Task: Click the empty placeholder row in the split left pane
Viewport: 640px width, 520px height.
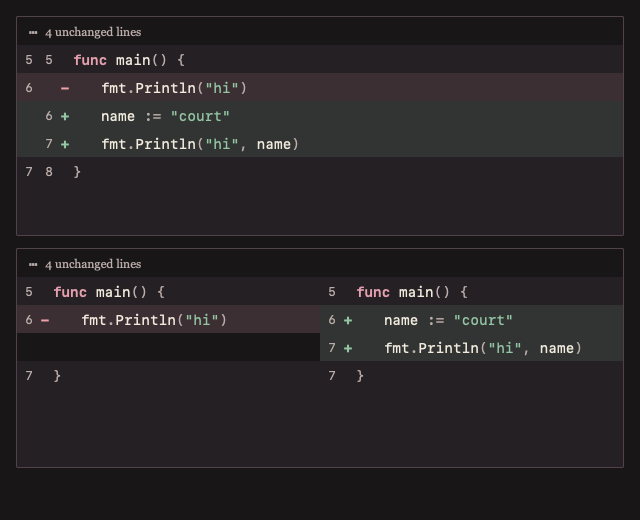Action: point(169,347)
